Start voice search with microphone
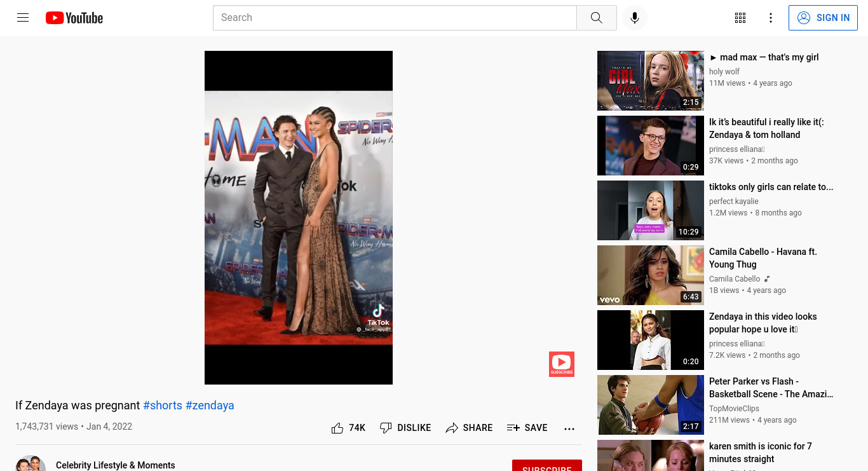 coord(634,18)
